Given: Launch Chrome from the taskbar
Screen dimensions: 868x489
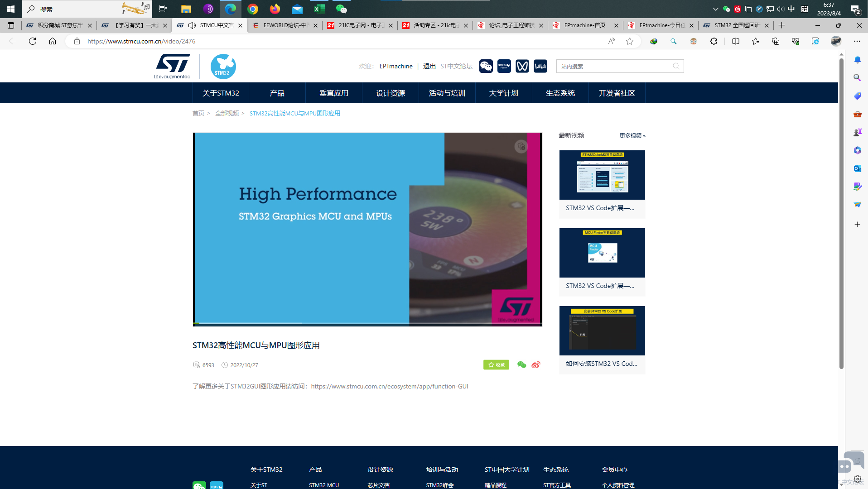Looking at the screenshot, I should tap(253, 9).
